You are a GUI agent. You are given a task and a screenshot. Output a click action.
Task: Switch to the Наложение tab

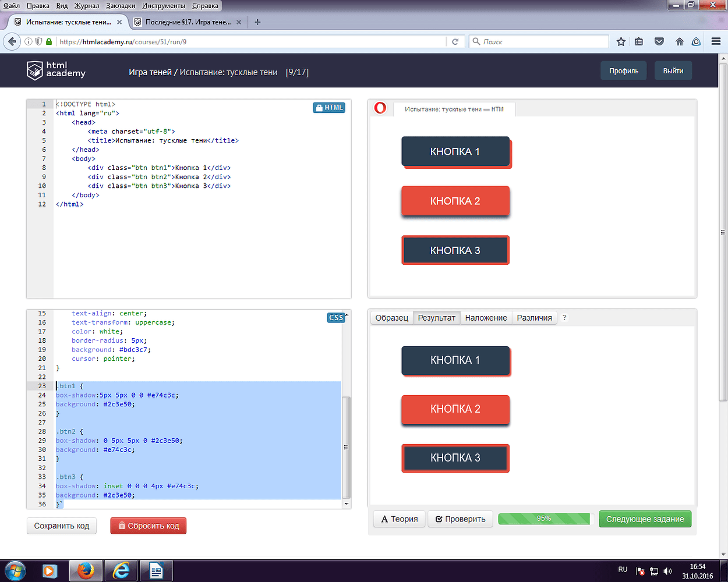(x=486, y=318)
